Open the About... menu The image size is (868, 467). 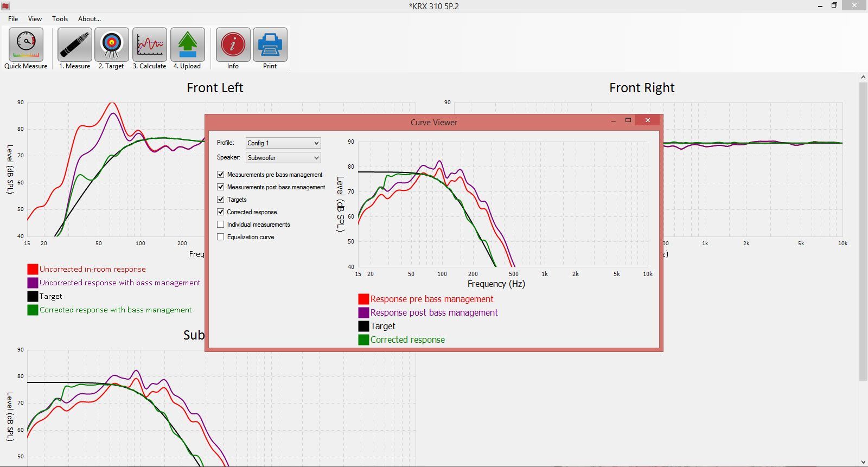[x=90, y=19]
